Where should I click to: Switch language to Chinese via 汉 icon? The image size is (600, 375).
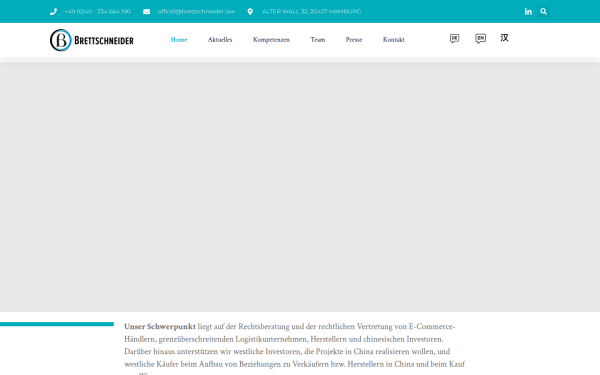504,38
